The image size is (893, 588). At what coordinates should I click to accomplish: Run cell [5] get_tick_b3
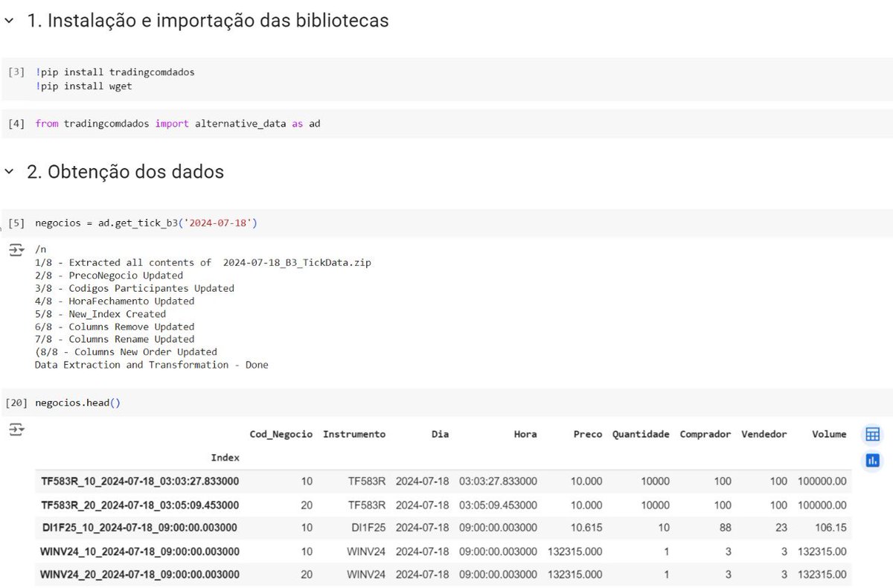(16, 223)
